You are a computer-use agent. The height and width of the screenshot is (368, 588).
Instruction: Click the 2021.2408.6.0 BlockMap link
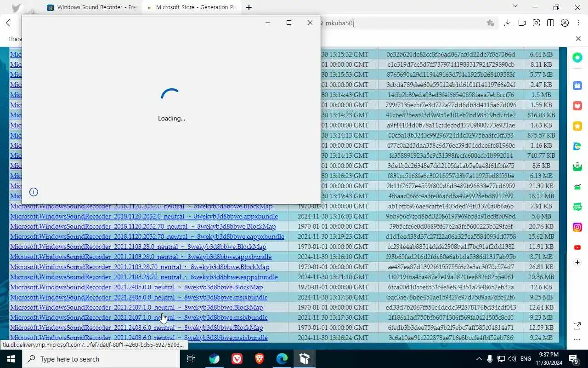[x=136, y=328]
